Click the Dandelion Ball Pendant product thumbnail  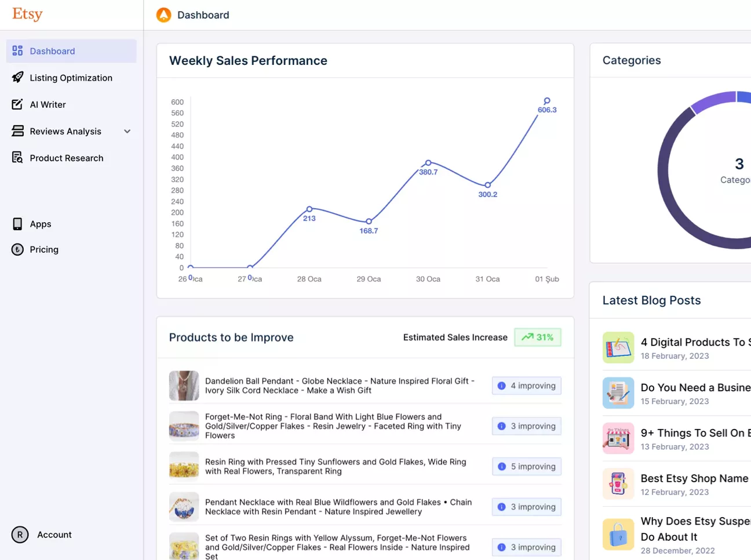(184, 386)
